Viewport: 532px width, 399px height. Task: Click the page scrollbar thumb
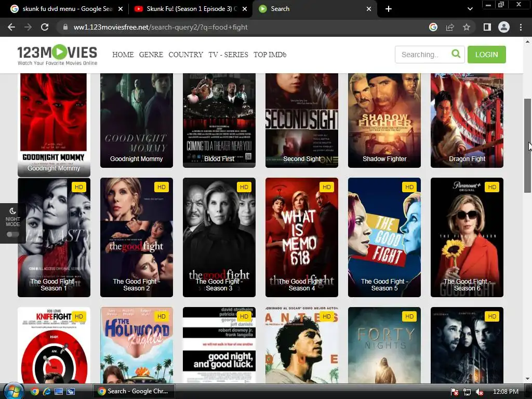click(528, 145)
